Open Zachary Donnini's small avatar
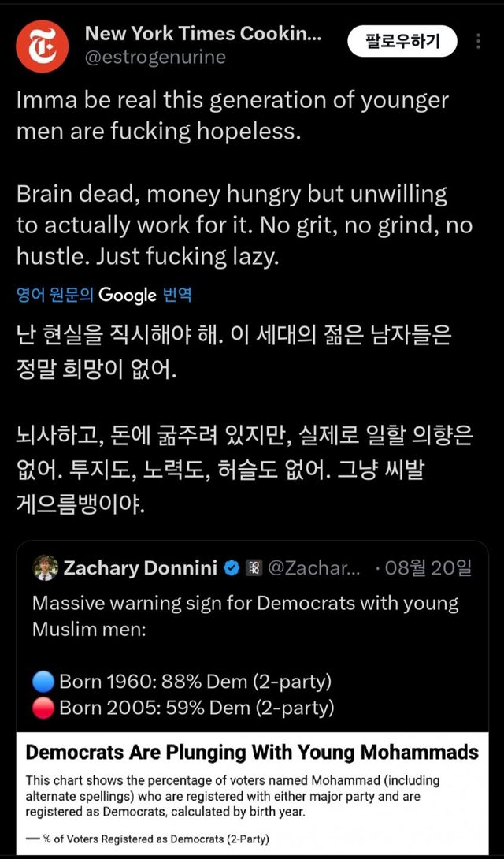 click(x=45, y=567)
